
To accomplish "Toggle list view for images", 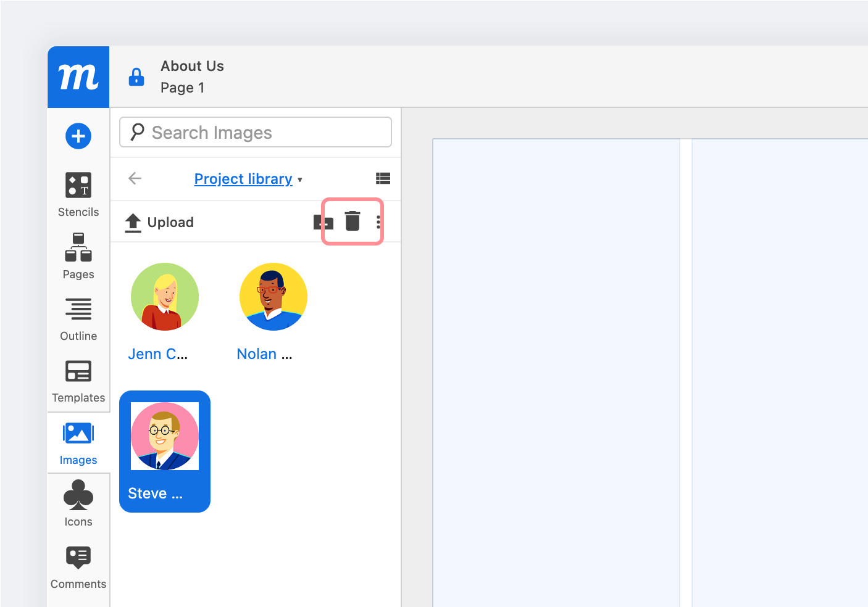I will pos(383,178).
